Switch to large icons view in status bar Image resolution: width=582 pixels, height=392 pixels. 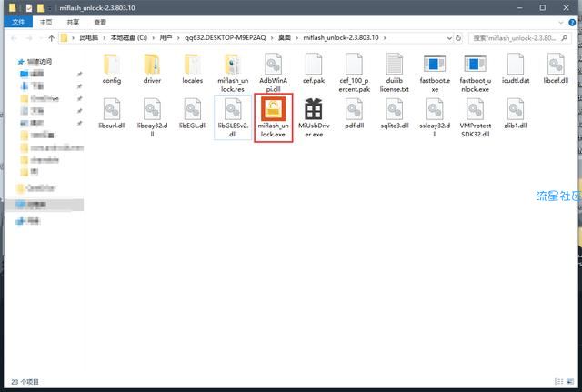pyautogui.click(x=570, y=381)
